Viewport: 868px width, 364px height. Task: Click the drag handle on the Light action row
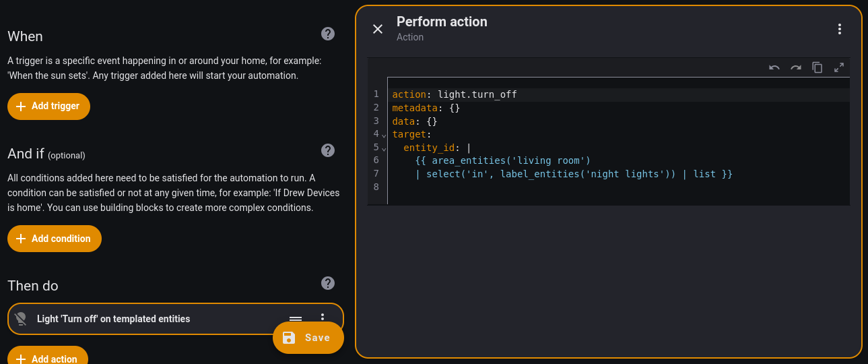(x=296, y=319)
